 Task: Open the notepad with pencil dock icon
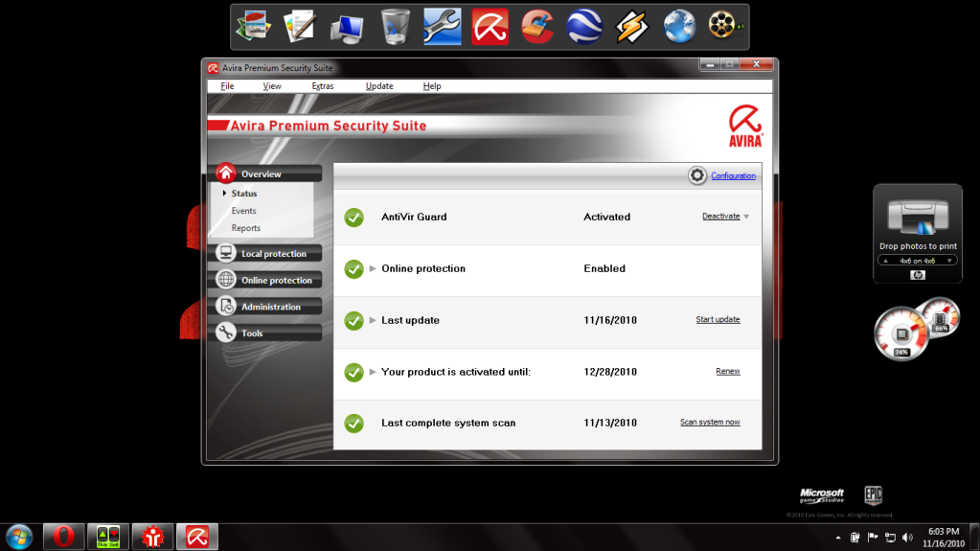[x=300, y=26]
